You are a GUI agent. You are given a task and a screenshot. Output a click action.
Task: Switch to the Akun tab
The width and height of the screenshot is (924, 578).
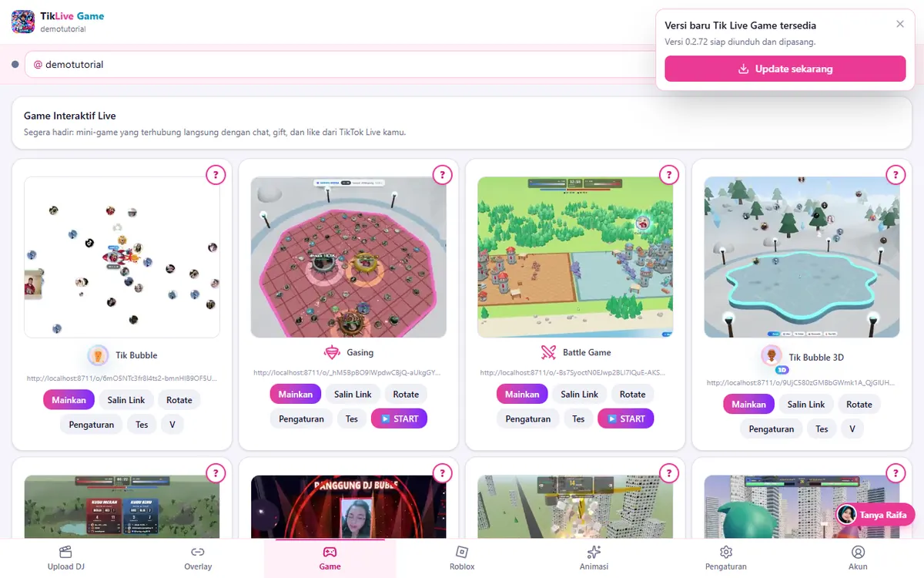coord(858,558)
